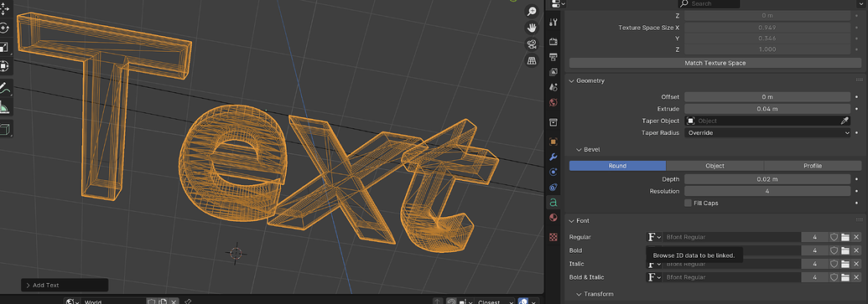Viewport: 868px width, 304px height.
Task: Open file browser for Bold & Italic font
Action: coord(845,277)
